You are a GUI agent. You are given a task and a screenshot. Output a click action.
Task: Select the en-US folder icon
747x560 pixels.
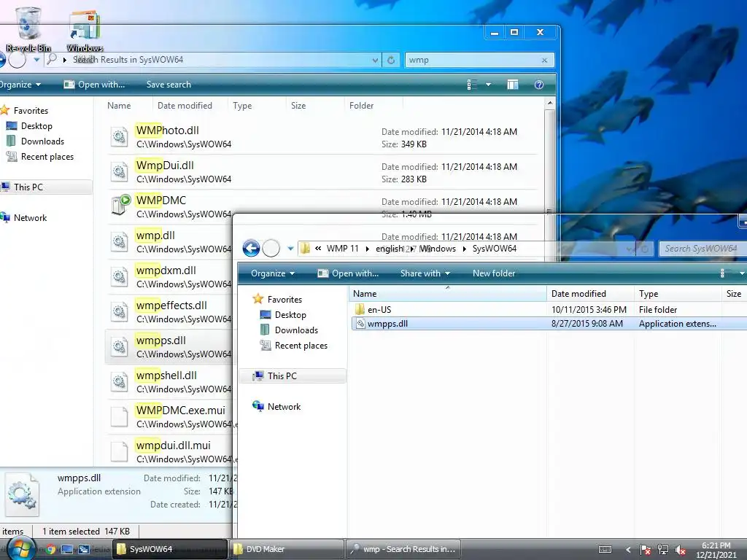coord(360,309)
